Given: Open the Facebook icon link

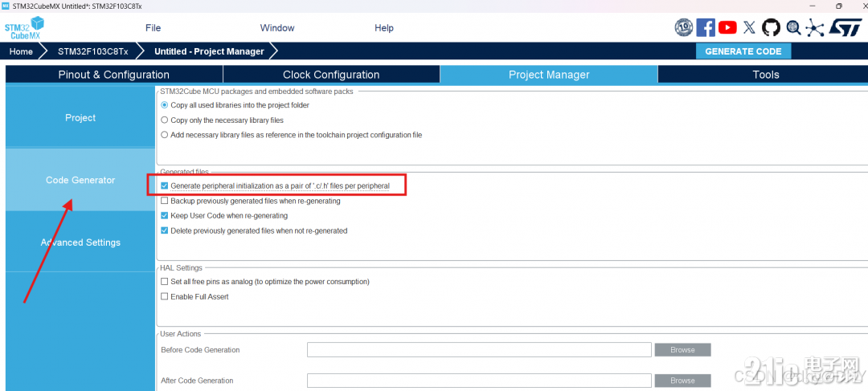Looking at the screenshot, I should tap(706, 27).
